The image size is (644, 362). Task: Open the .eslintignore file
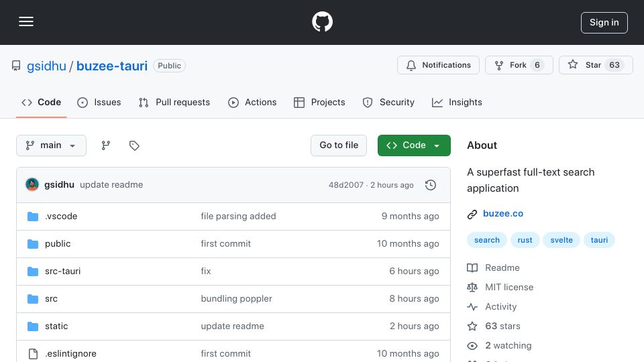pyautogui.click(x=70, y=354)
